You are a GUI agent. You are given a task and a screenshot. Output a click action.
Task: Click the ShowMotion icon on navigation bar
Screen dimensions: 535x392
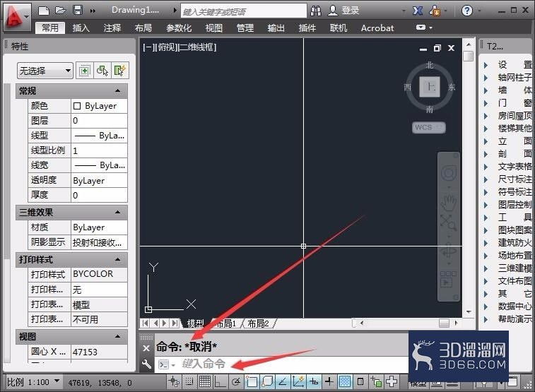(x=448, y=279)
